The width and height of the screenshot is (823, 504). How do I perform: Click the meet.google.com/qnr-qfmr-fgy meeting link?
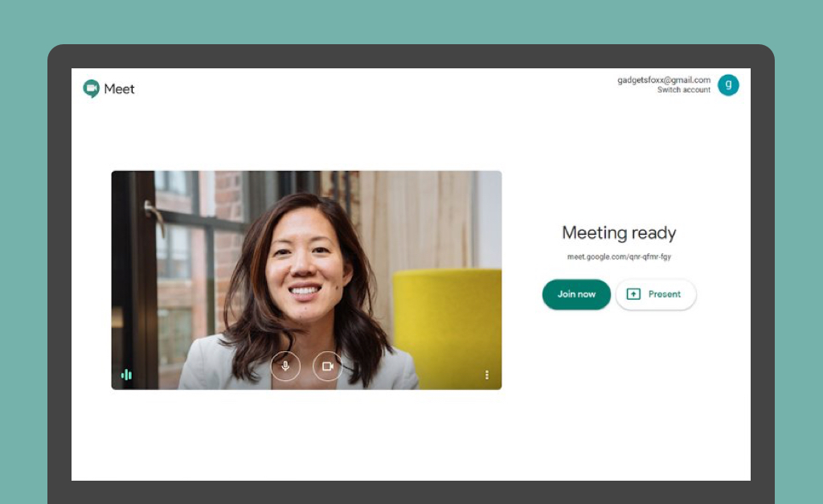pos(619,256)
